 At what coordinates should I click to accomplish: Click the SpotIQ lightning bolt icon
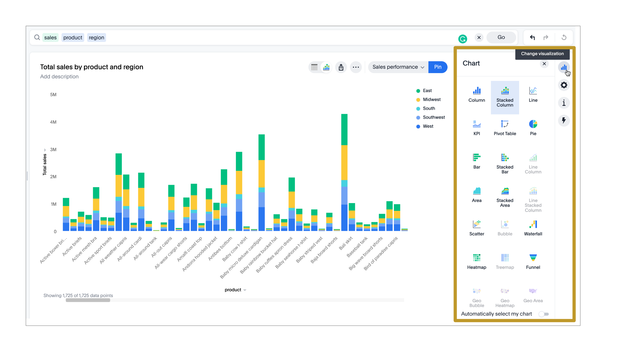point(564,121)
